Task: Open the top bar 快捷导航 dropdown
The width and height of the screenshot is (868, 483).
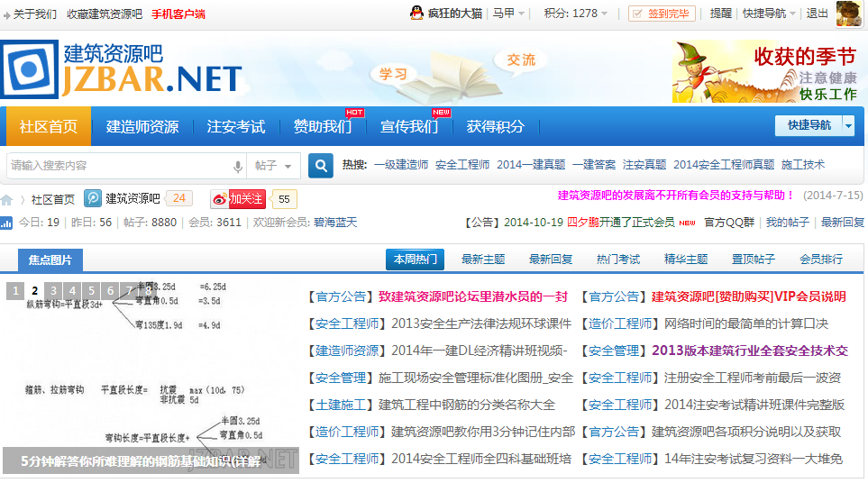Action: 769,14
